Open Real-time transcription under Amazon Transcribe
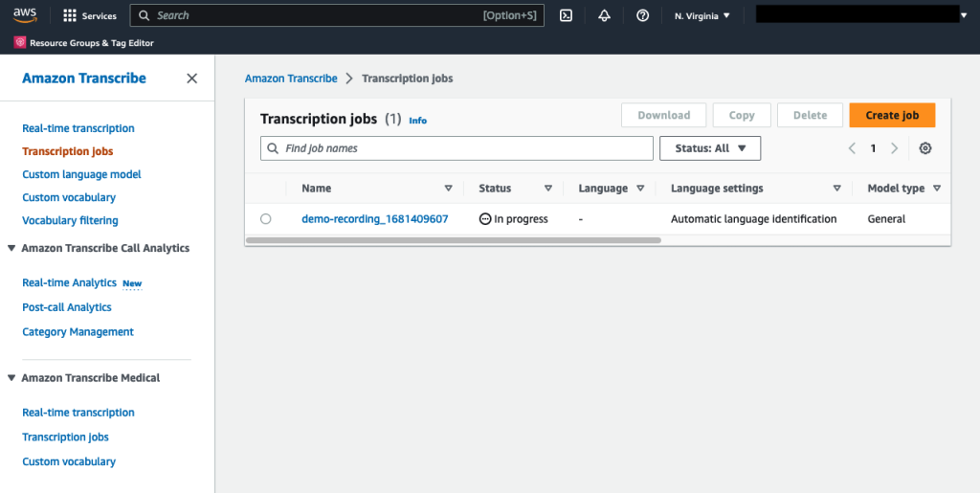The image size is (980, 493). coord(78,128)
